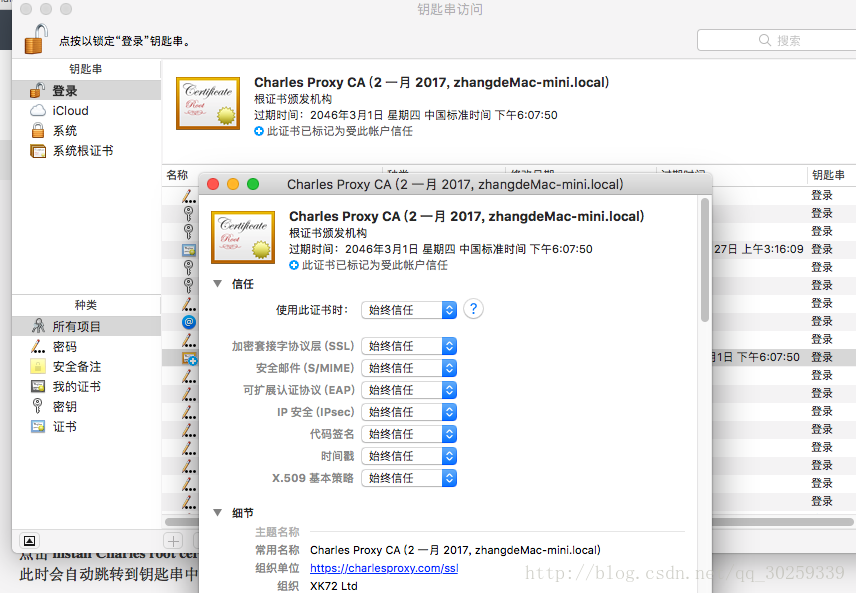Screen dimensions: 856x593
Task: Select the 系统 keychain
Action: click(x=86, y=131)
